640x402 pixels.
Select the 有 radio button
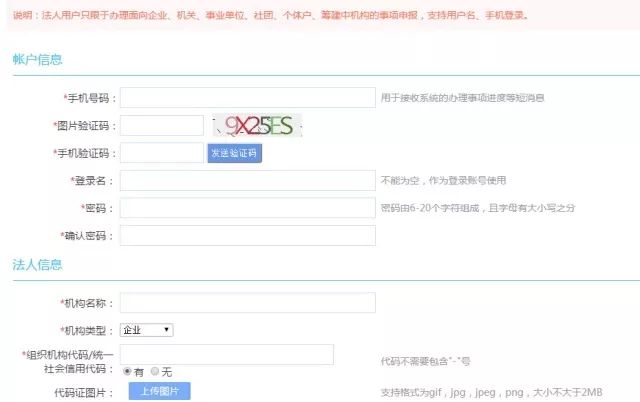tap(127, 371)
